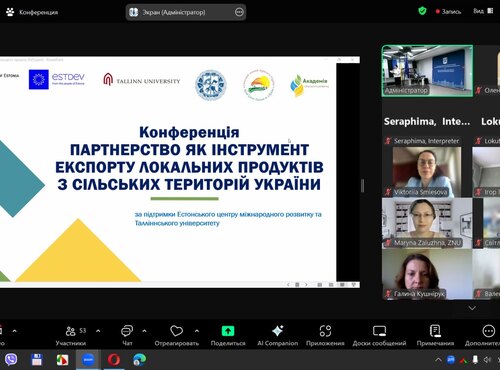Click the previous slide arrow in PowerPoint status bar
The width and height of the screenshot is (500, 370).
tap(288, 285)
